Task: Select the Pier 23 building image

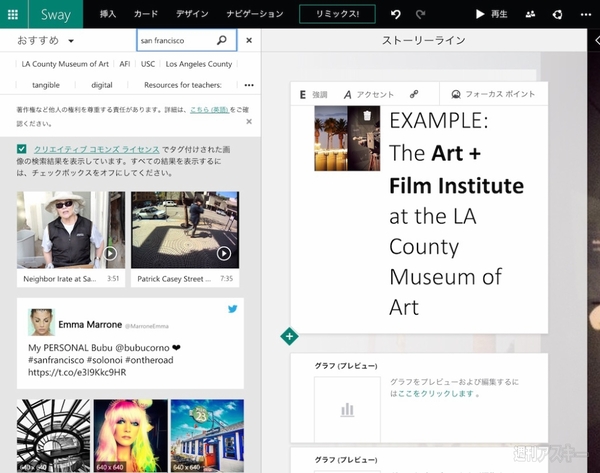Action: [x=207, y=435]
